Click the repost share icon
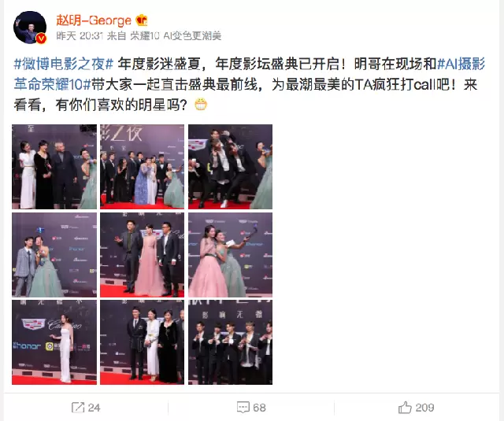The image size is (504, 421). pyautogui.click(x=78, y=408)
